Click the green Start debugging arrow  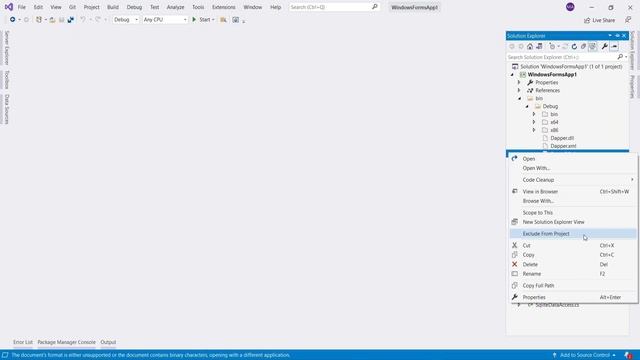(194, 20)
